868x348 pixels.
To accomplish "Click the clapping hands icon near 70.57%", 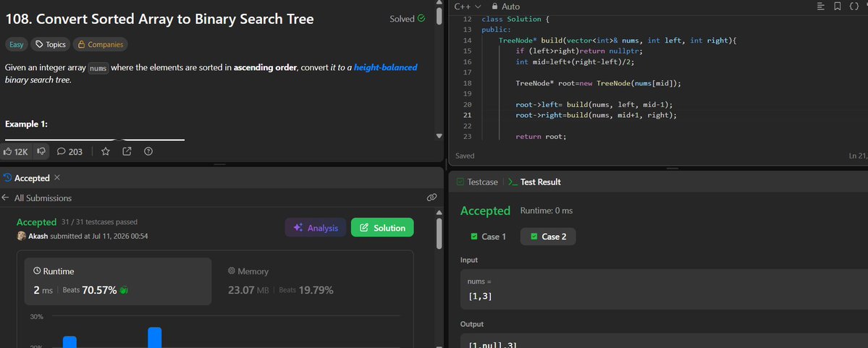I will click(124, 290).
